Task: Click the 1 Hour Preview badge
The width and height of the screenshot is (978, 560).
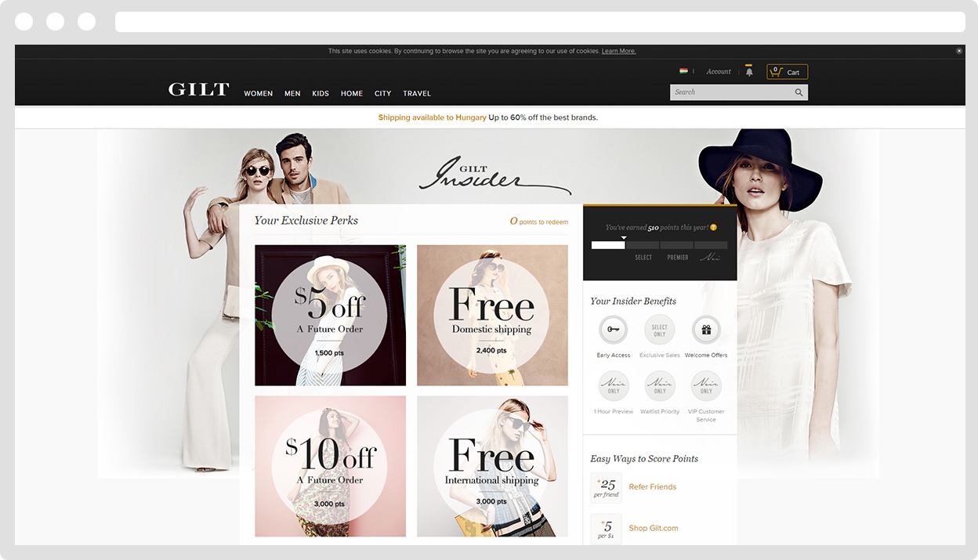Action: click(613, 386)
